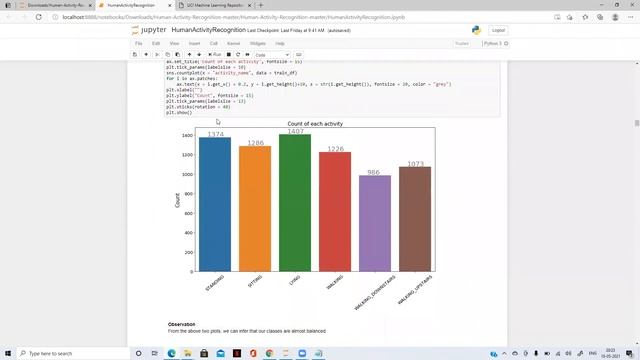The image size is (640, 360).
Task: Open Mail app from taskbar
Action: [x=220, y=353]
